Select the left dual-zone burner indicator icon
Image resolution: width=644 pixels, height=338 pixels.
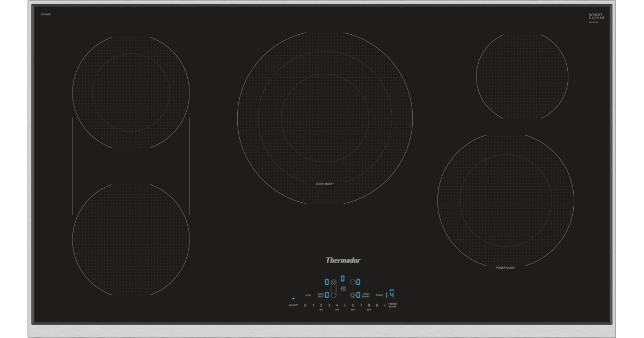(x=334, y=282)
